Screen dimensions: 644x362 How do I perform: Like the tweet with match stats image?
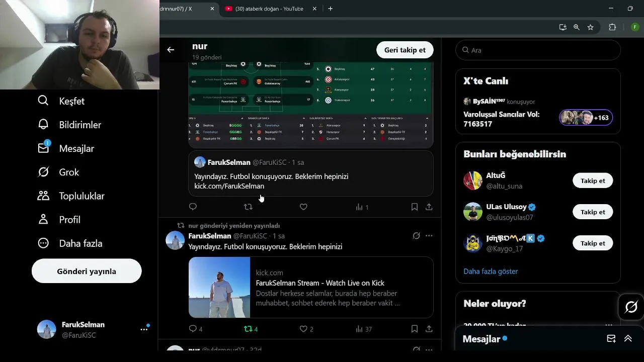click(303, 207)
